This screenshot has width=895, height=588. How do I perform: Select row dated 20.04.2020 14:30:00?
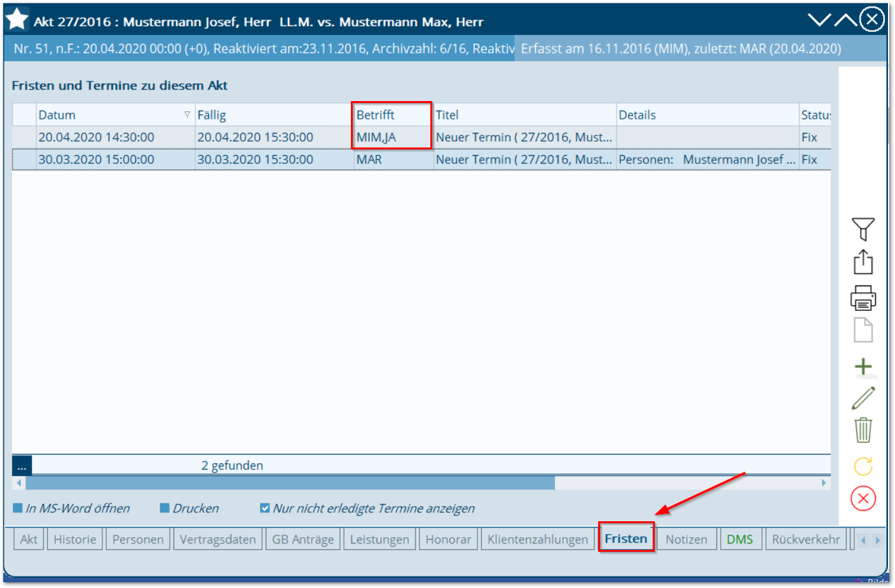(421, 137)
